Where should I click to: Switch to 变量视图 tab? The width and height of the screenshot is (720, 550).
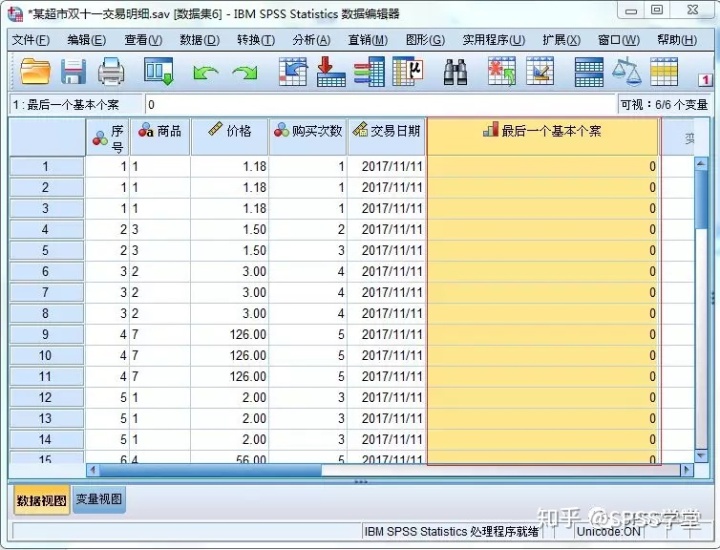point(99,499)
